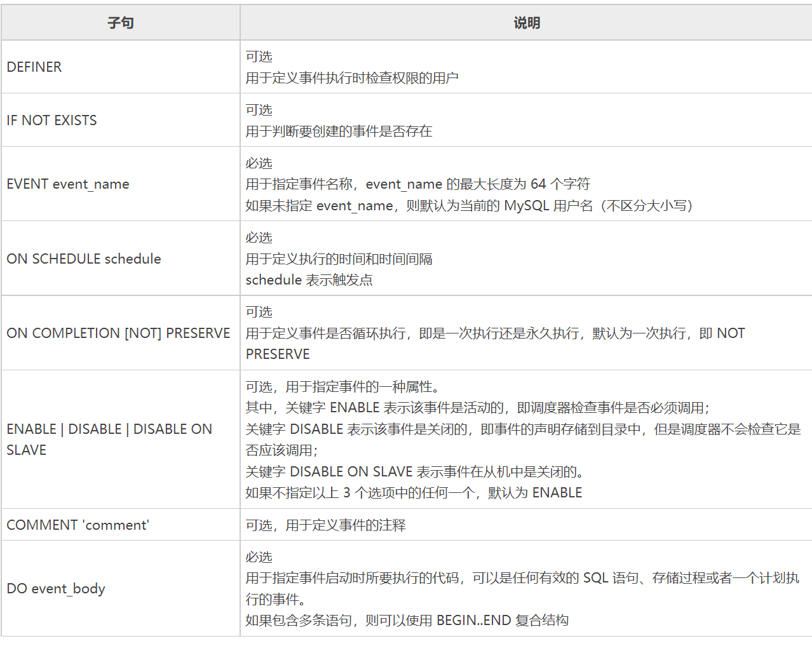Click ENABLE | DISABLE | DISABLE ON SLAVE cell

click(x=120, y=440)
